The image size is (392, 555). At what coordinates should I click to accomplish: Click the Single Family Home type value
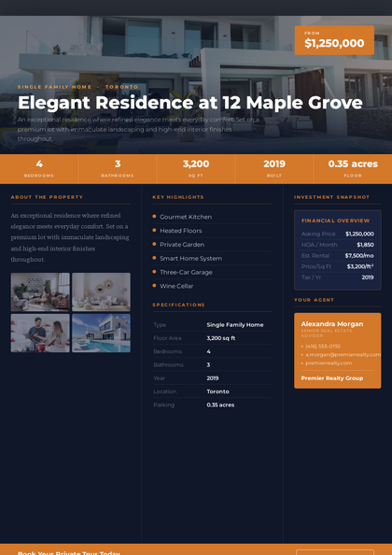(235, 325)
